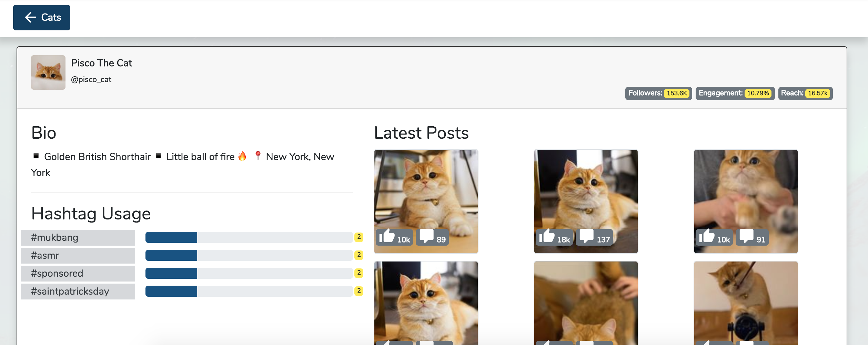Click the Golden British Shorthair bio text
The image size is (868, 345).
[97, 157]
